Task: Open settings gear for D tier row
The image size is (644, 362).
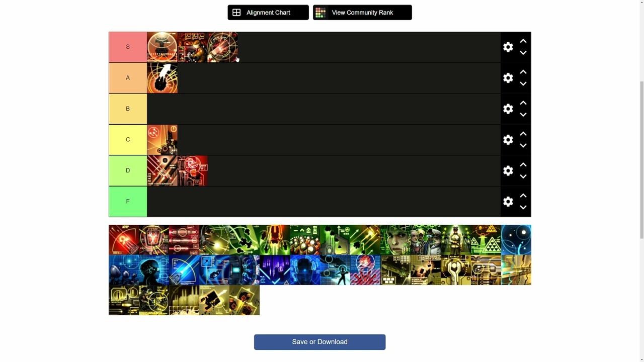Action: [x=508, y=170]
